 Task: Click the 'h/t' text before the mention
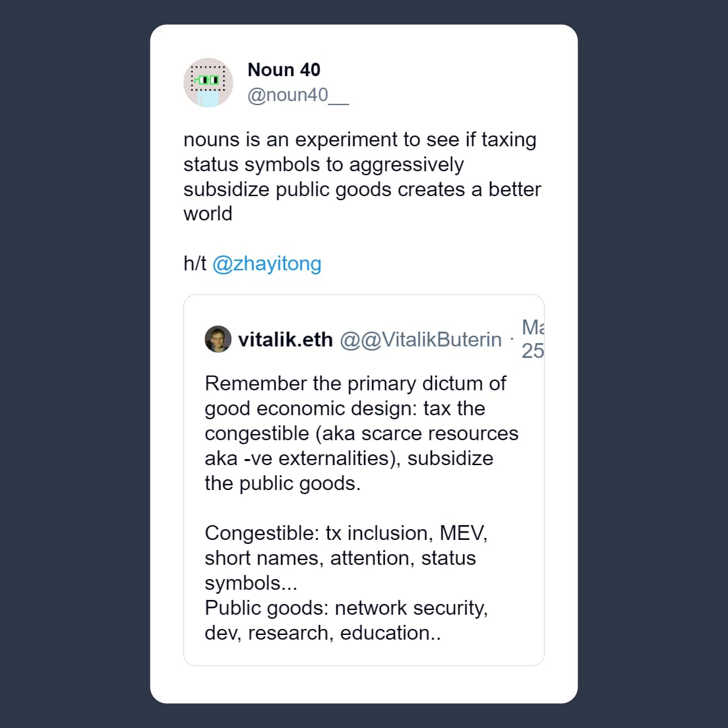point(195,263)
